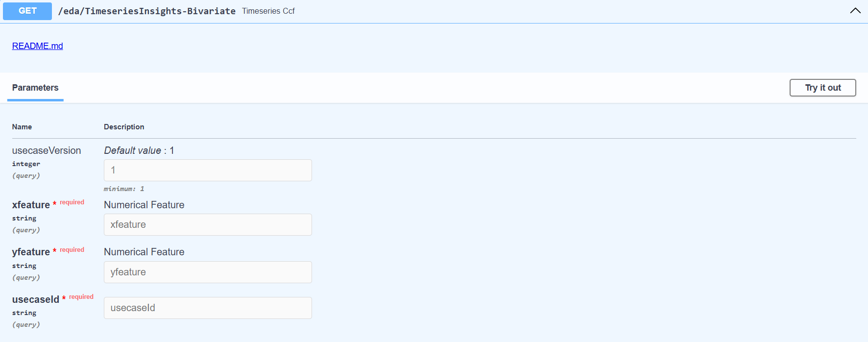Click the Timeseries Ccf summary text
Screen dimensions: 868x342
click(x=268, y=11)
